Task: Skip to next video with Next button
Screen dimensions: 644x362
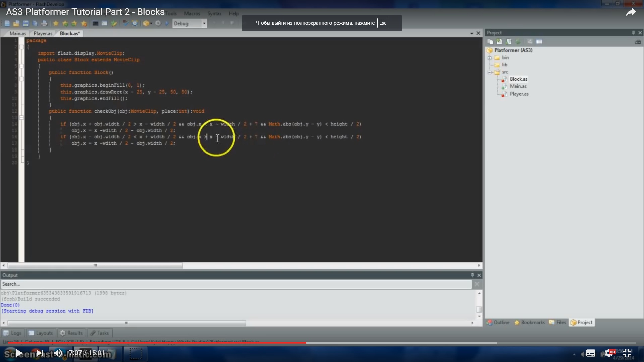Action: point(40,353)
